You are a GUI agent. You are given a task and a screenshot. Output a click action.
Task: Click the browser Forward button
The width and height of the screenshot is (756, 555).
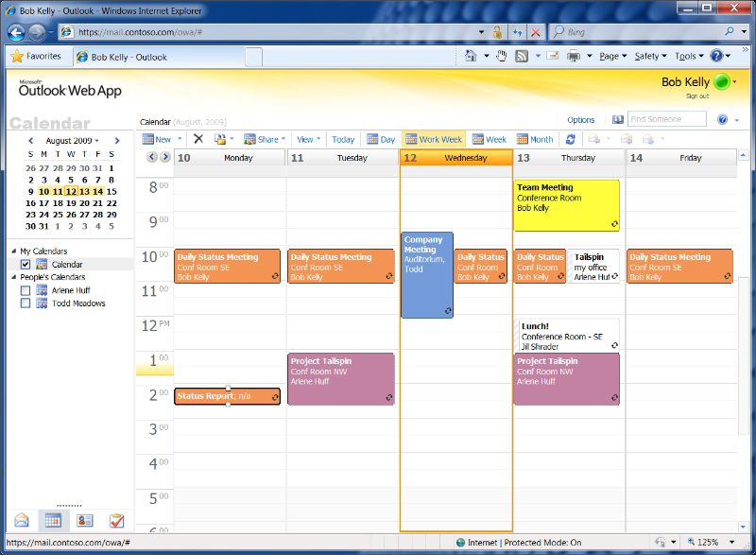pyautogui.click(x=37, y=32)
